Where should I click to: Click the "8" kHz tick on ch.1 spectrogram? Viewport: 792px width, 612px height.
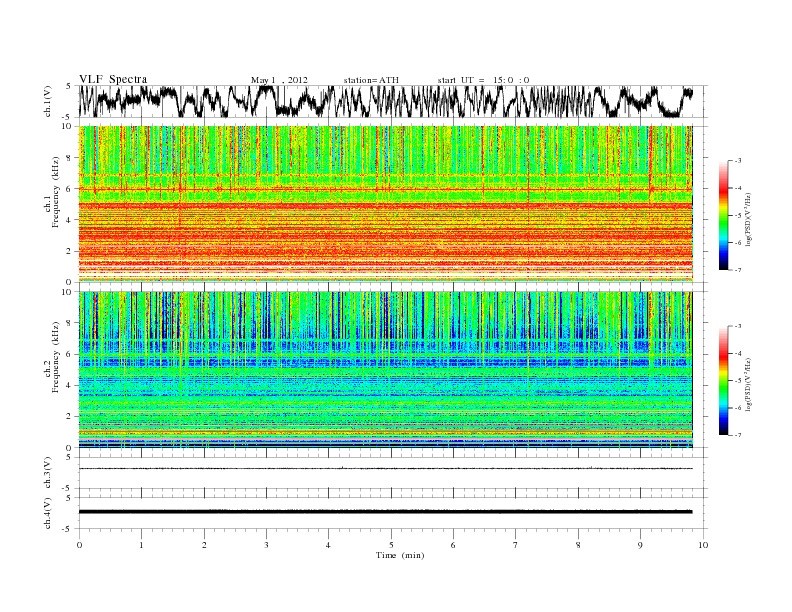click(69, 158)
